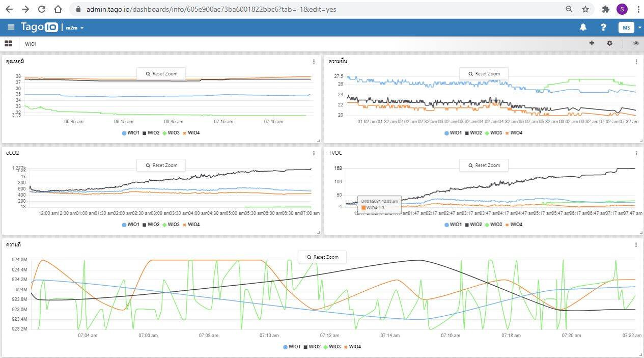Image resolution: width=644 pixels, height=358 pixels.
Task: Reset Zoom on the ความถี่ chart
Action: tap(322, 257)
